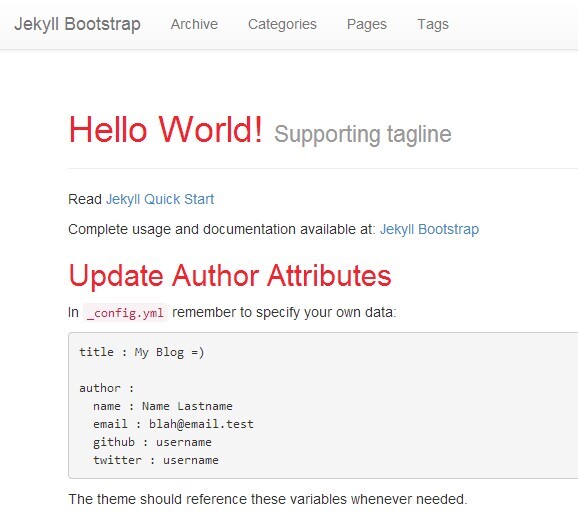Open the Jekyll Bootstrap documentation link
The width and height of the screenshot is (578, 523).
(x=429, y=229)
